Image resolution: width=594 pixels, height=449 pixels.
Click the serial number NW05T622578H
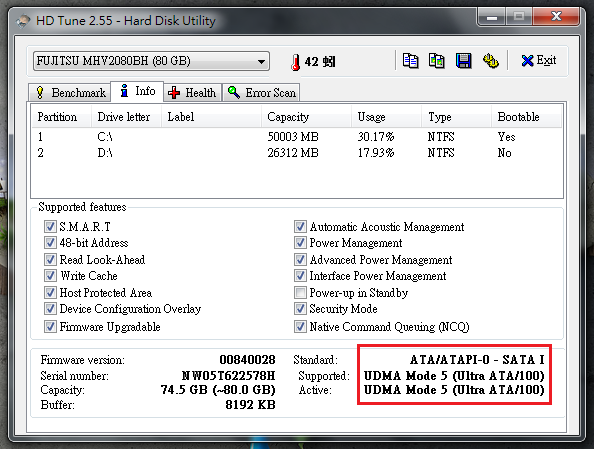pyautogui.click(x=228, y=375)
